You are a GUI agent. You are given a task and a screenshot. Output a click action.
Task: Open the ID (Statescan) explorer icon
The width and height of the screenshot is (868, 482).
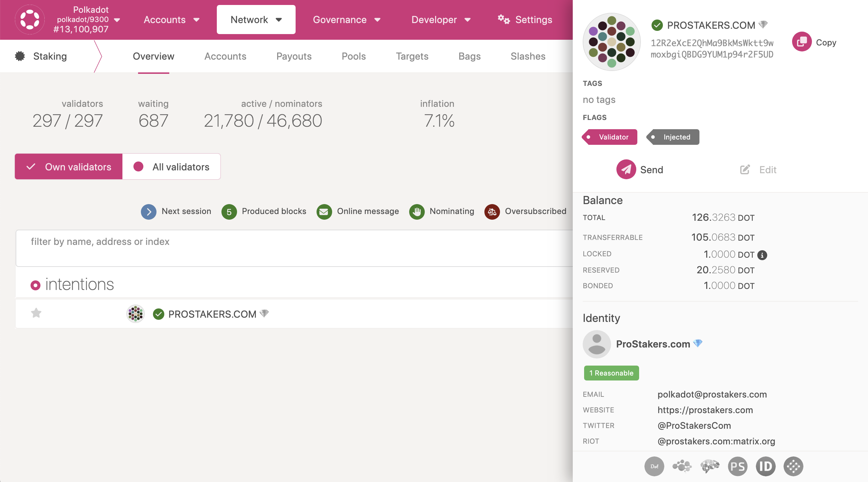[x=766, y=466]
